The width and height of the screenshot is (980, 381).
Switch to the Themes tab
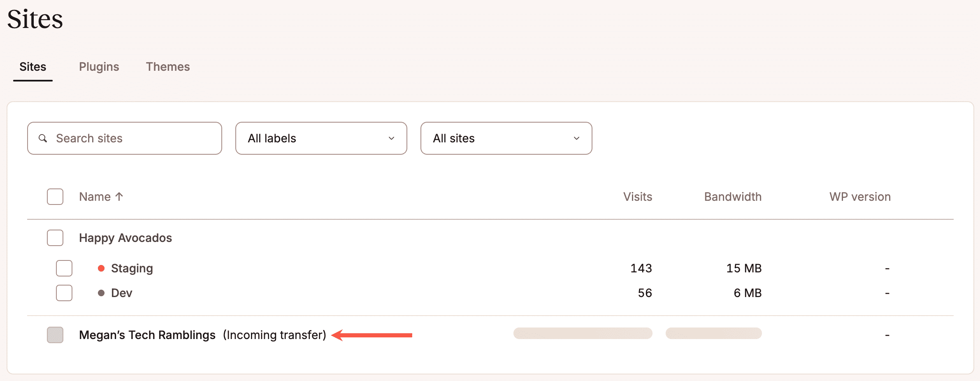[167, 67]
